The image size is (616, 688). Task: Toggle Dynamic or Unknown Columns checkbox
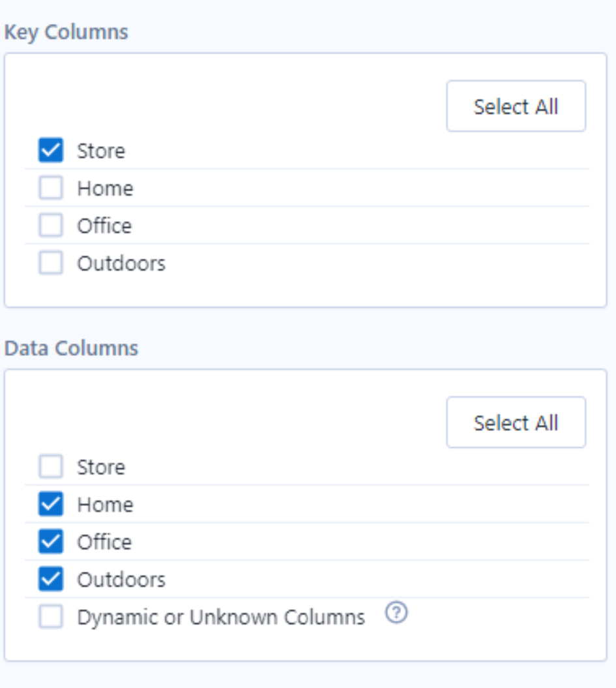tap(51, 617)
